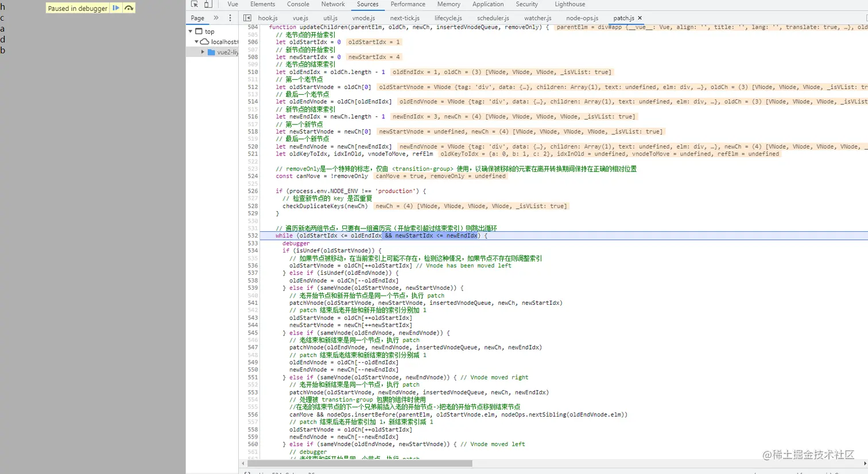Collapse the top frame tree node

pos(191,32)
